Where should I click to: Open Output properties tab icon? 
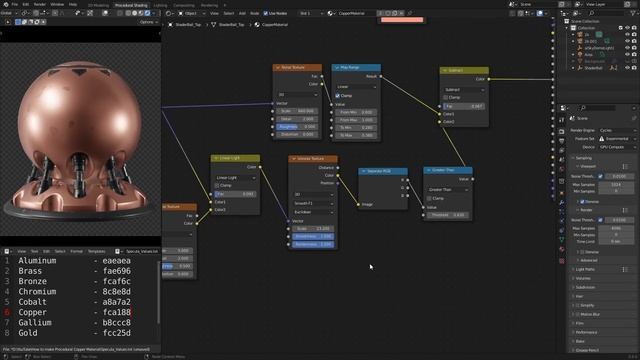tap(562, 141)
